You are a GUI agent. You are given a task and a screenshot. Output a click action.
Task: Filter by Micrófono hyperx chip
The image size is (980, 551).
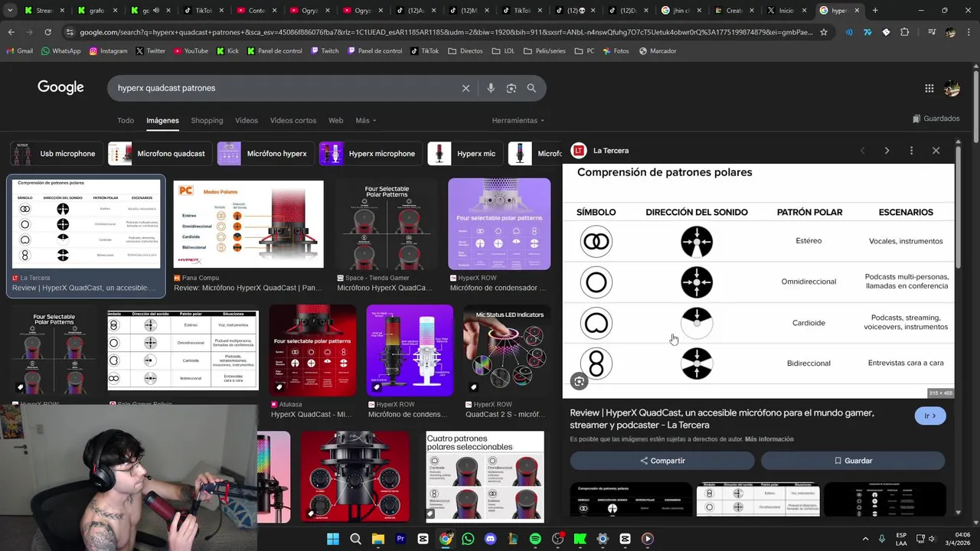(x=265, y=154)
